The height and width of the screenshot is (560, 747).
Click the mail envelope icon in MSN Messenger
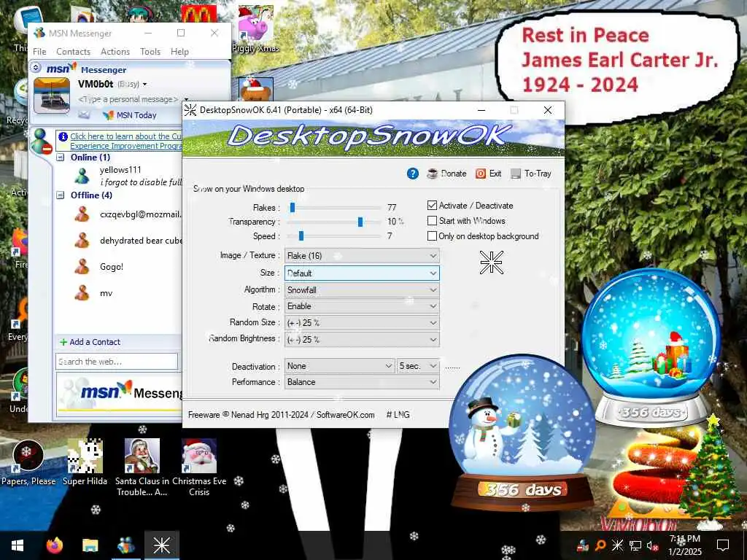click(x=84, y=114)
